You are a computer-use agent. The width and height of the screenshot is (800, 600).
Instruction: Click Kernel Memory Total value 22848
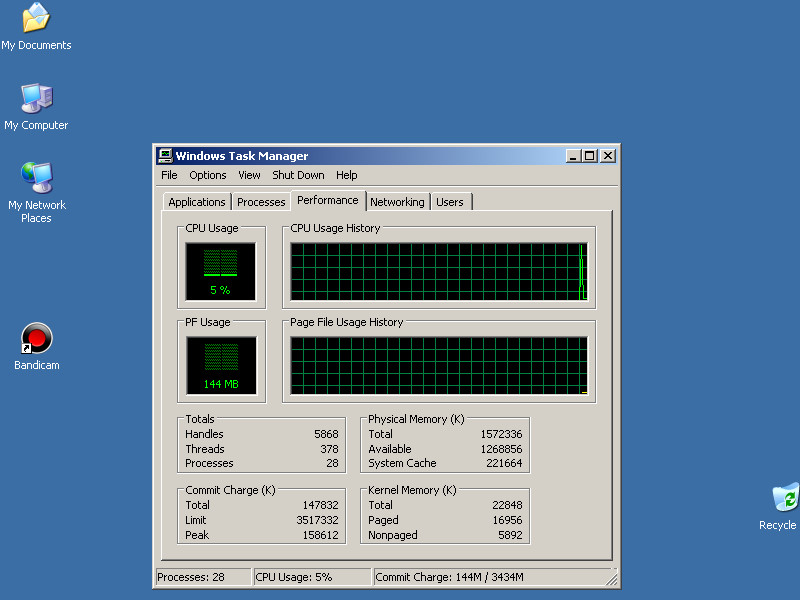[507, 505]
